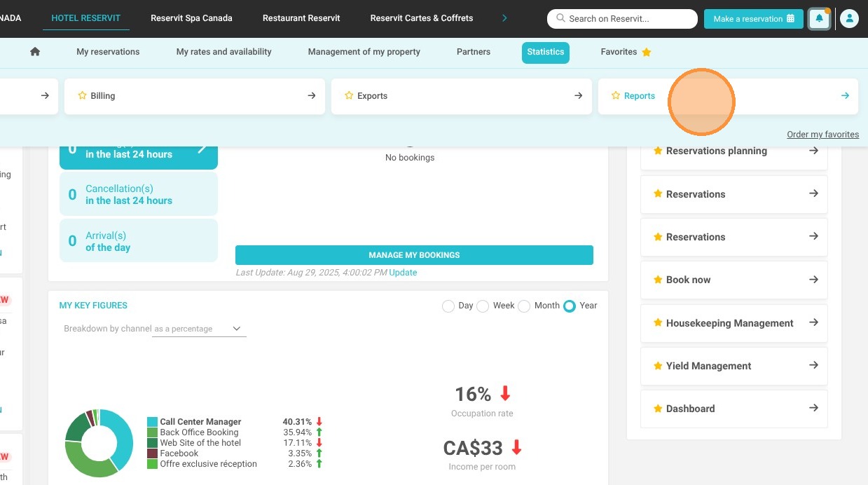Click star on Book now favorite
This screenshot has width=868, height=485.
coord(658,280)
